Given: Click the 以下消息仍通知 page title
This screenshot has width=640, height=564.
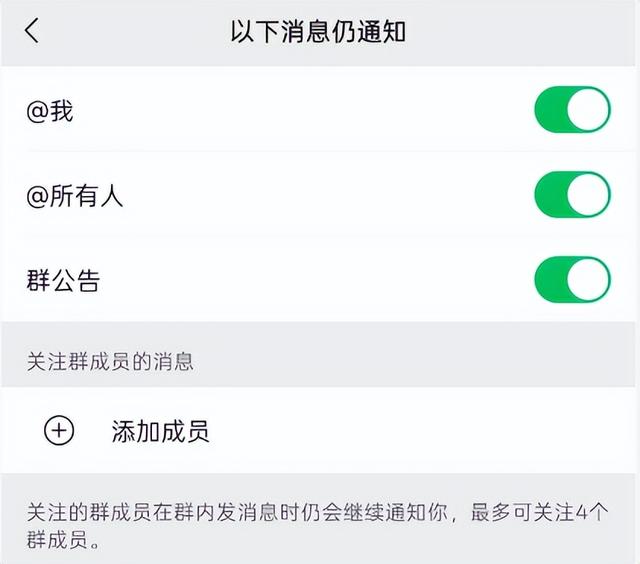Looking at the screenshot, I should 318,31.
